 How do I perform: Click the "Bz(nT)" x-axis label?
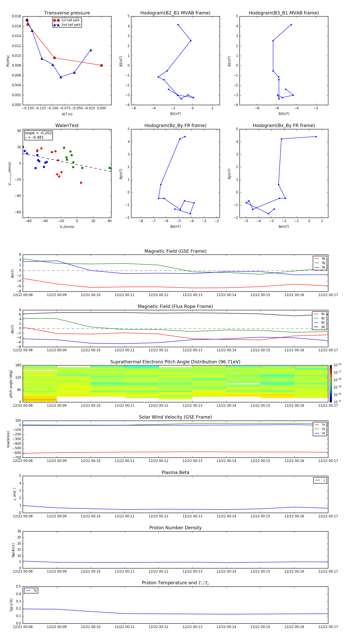click(x=175, y=227)
